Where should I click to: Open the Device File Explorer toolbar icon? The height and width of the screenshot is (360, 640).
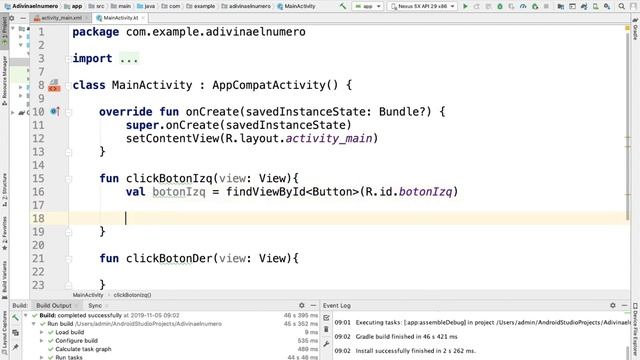572,6
